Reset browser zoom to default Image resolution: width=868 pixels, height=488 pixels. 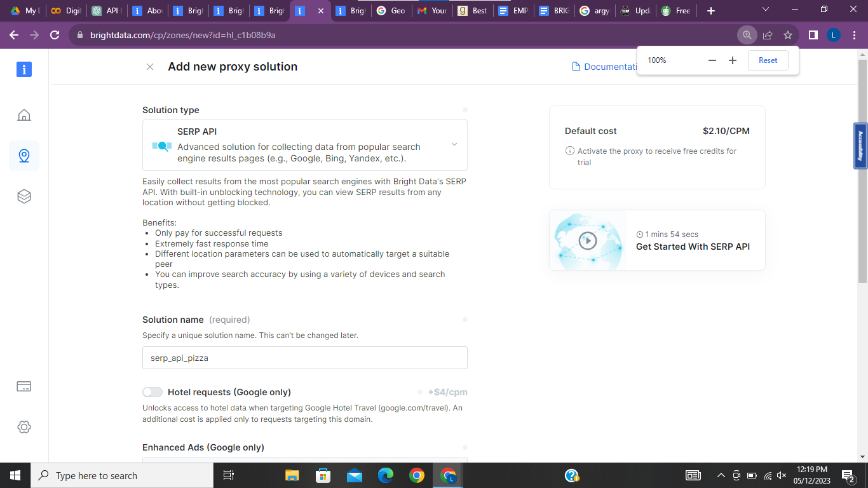[768, 60]
